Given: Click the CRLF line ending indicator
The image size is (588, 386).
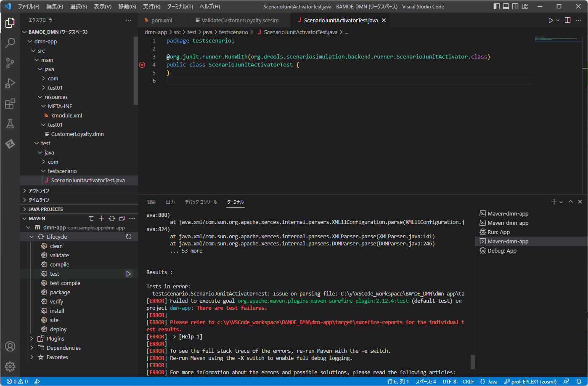Looking at the screenshot, I should [x=468, y=381].
